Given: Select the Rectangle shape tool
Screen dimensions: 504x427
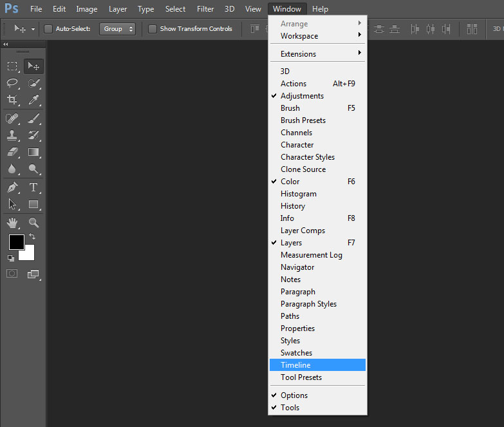Looking at the screenshot, I should tap(33, 204).
